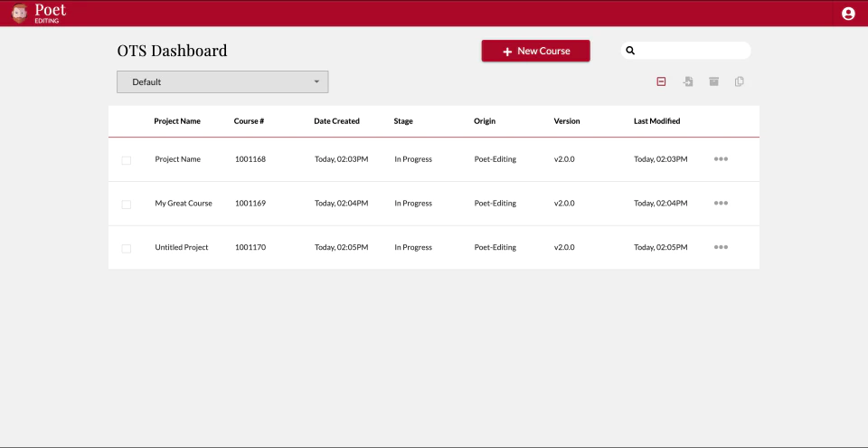Check the Untitled Project checkbox
The width and height of the screenshot is (868, 448).
127,249
